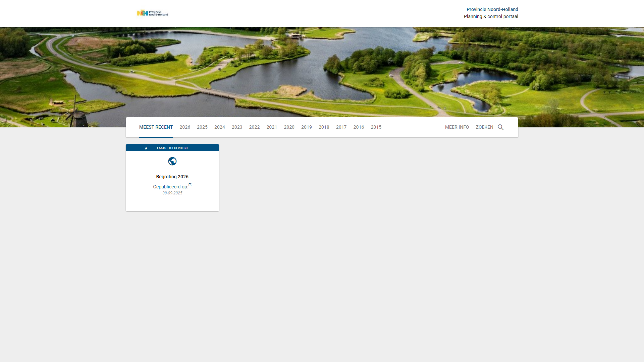Open the 2018 tab

pyautogui.click(x=324, y=127)
